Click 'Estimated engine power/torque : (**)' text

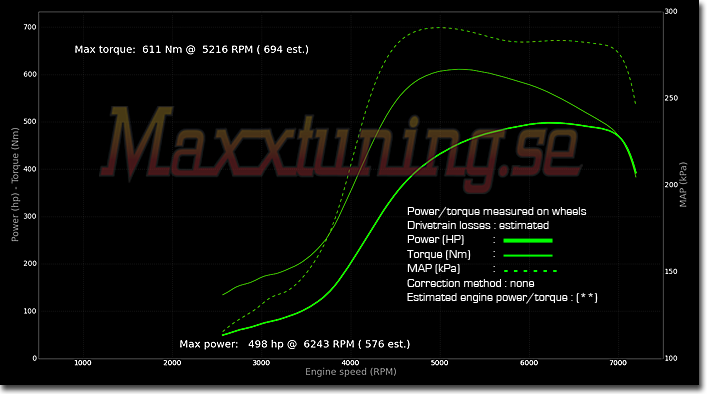click(x=502, y=297)
